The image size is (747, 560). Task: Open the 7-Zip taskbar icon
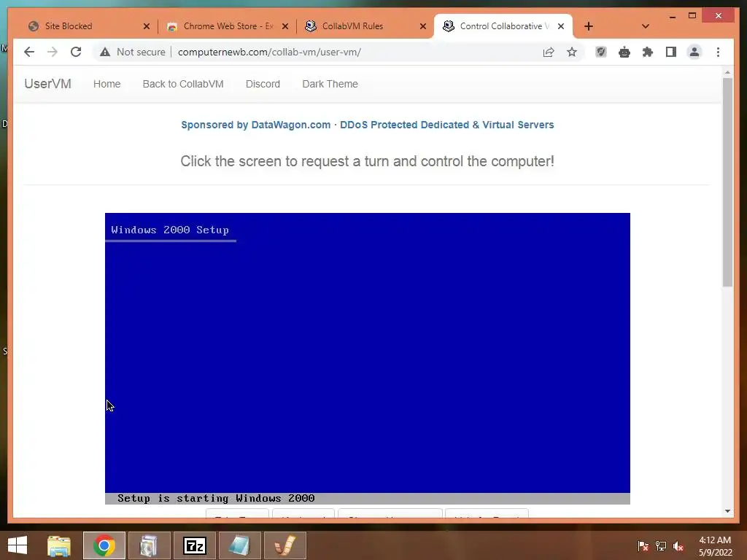click(194, 545)
